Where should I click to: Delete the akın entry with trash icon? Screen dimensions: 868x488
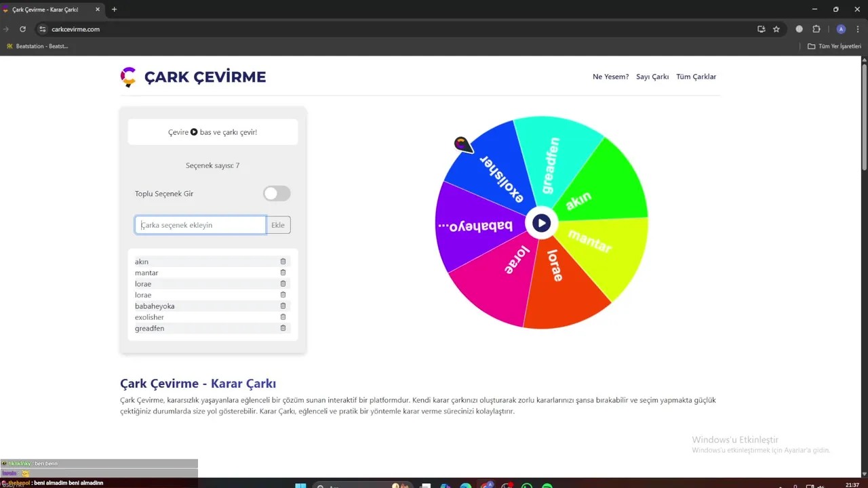tap(283, 262)
